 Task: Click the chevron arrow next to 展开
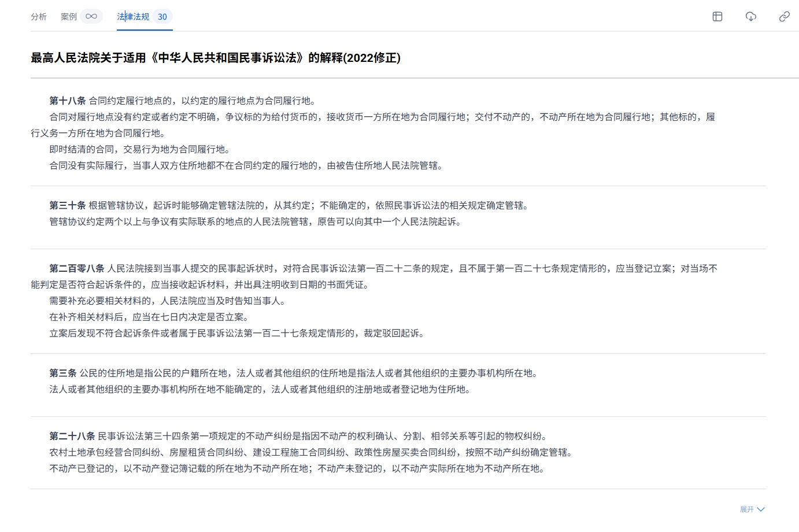click(x=761, y=509)
